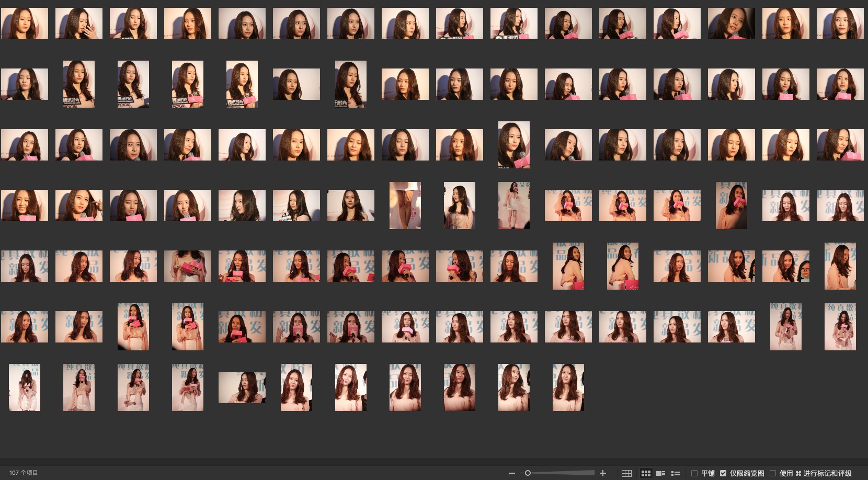
Task: Select the close-up legs photo thumbnail
Action: click(x=405, y=205)
